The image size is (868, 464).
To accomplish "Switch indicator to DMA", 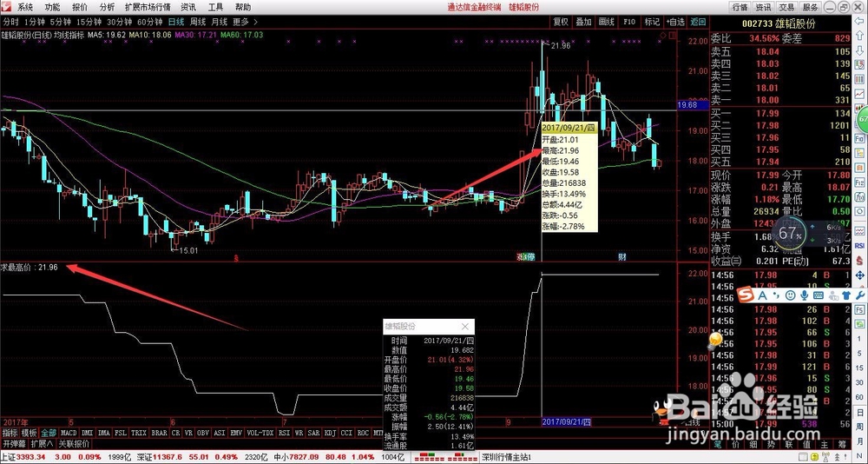I will click(x=105, y=433).
